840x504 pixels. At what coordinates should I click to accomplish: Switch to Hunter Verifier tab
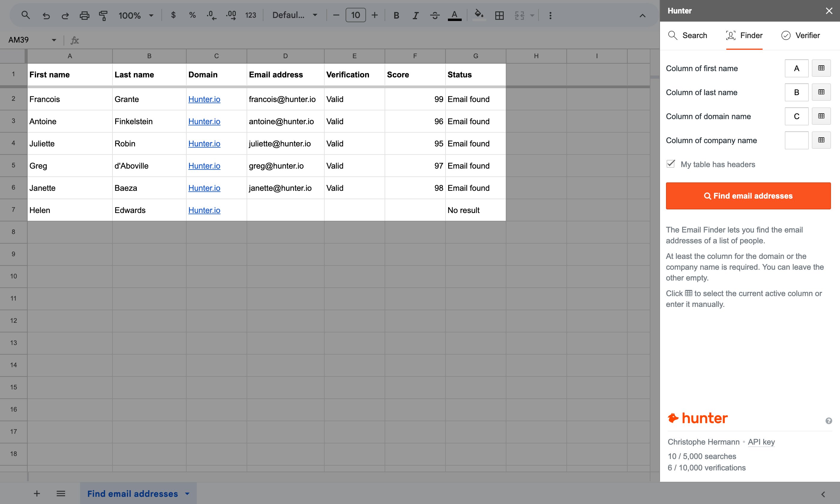(801, 35)
